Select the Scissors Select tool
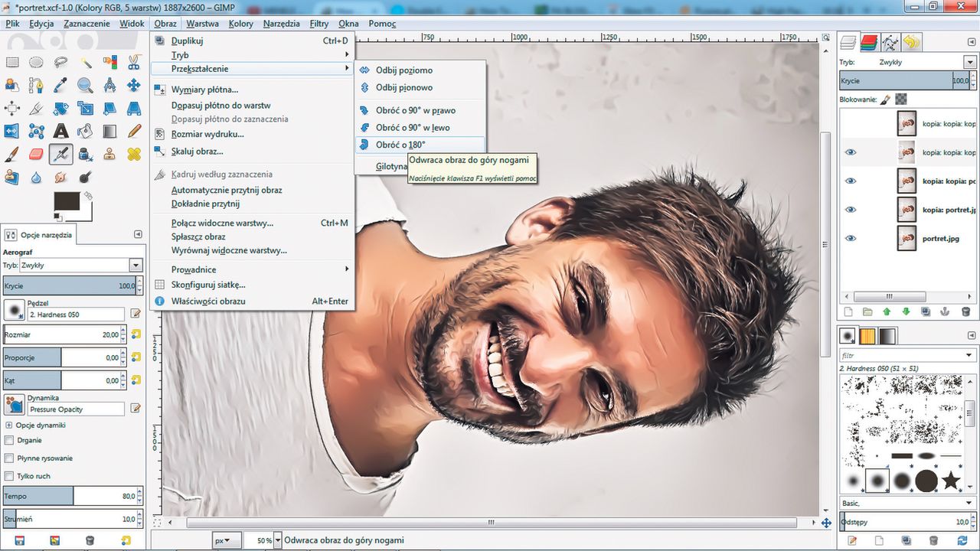 [134, 62]
